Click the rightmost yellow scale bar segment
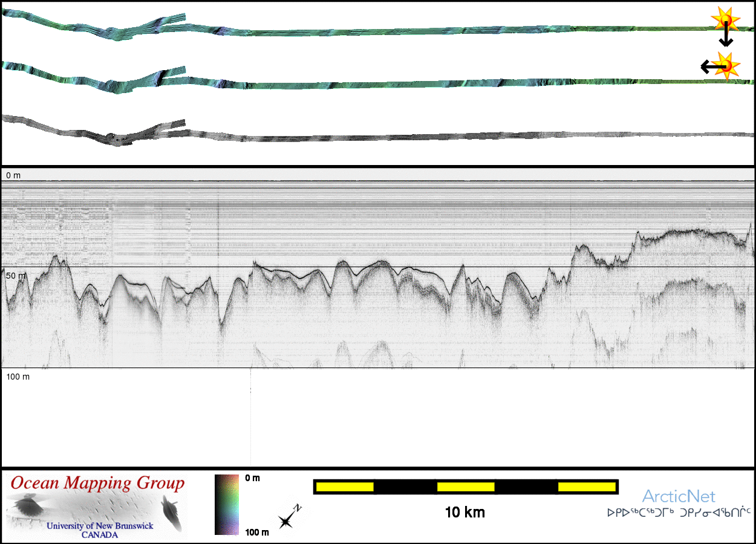 [x=585, y=487]
